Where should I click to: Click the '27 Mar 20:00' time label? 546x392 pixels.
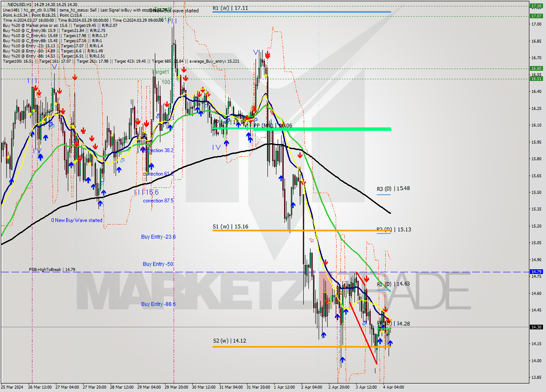coord(94,387)
